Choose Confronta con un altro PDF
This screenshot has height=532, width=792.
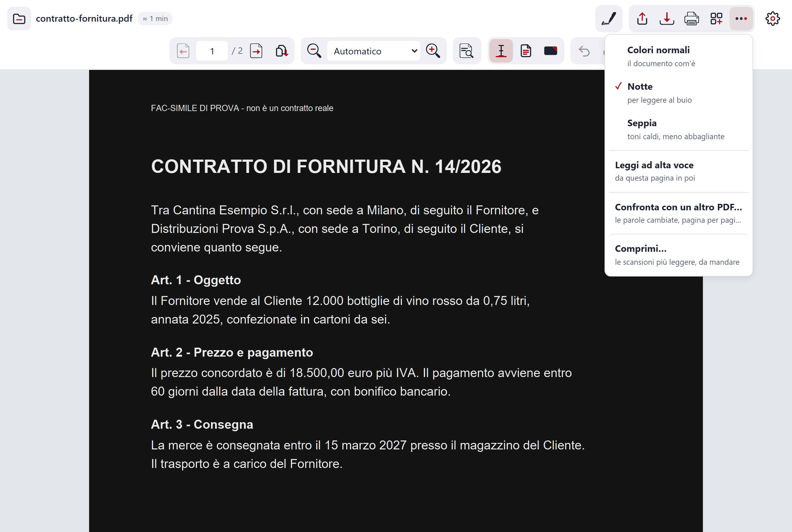679,214
